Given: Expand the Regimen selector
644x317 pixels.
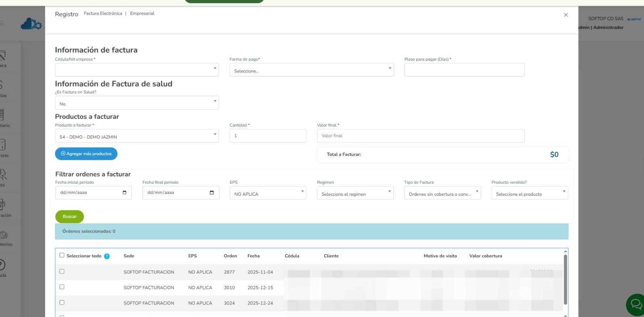Looking at the screenshot, I should (x=355, y=193).
